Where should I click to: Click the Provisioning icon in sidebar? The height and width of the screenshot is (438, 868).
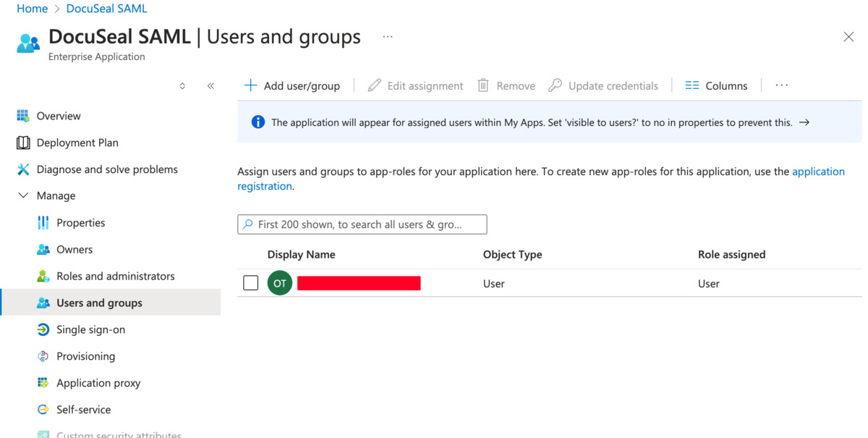43,356
